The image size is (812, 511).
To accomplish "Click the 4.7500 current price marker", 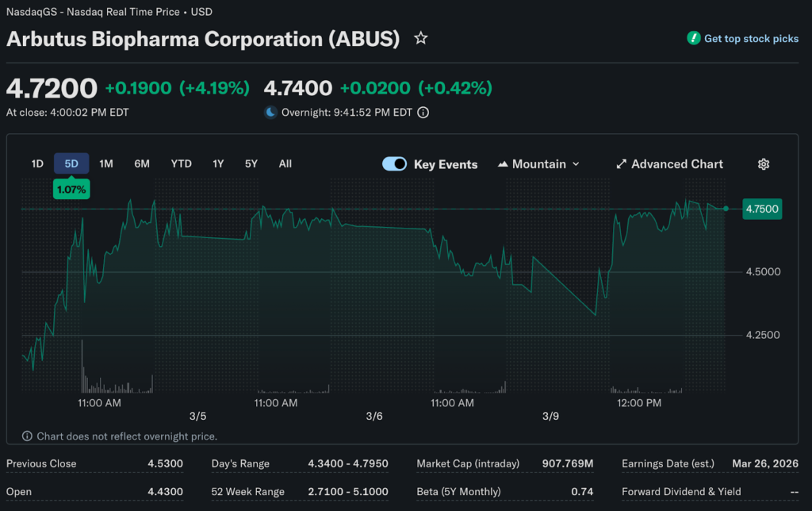I will (x=760, y=209).
